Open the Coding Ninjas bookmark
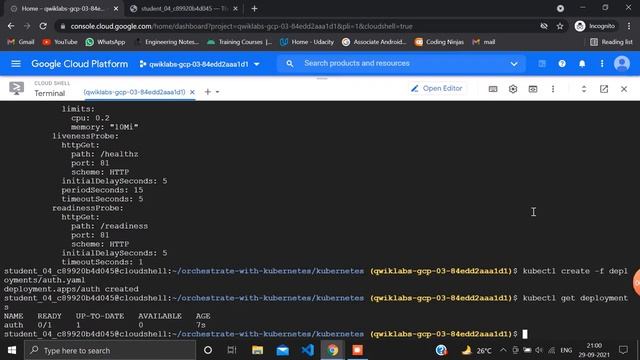Viewport: 640px width, 360px height. [439, 42]
